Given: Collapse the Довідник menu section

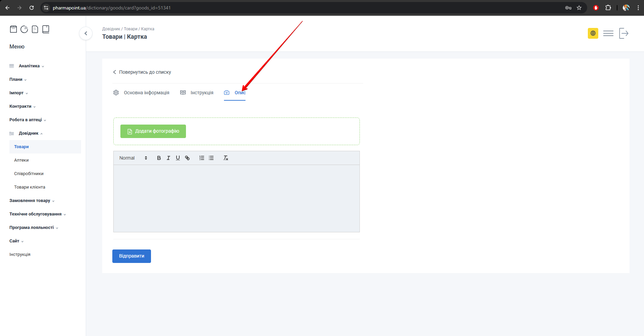Looking at the screenshot, I should [29, 133].
